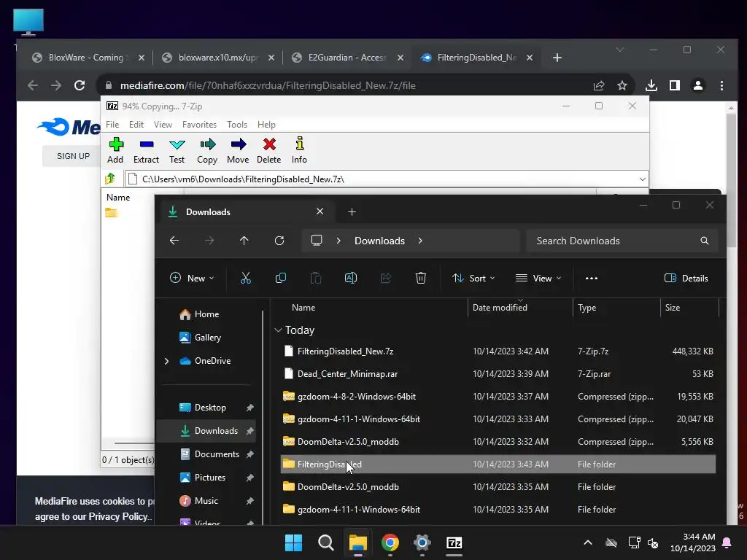
Task: Click the 7-Zip Copy button
Action: (207, 150)
